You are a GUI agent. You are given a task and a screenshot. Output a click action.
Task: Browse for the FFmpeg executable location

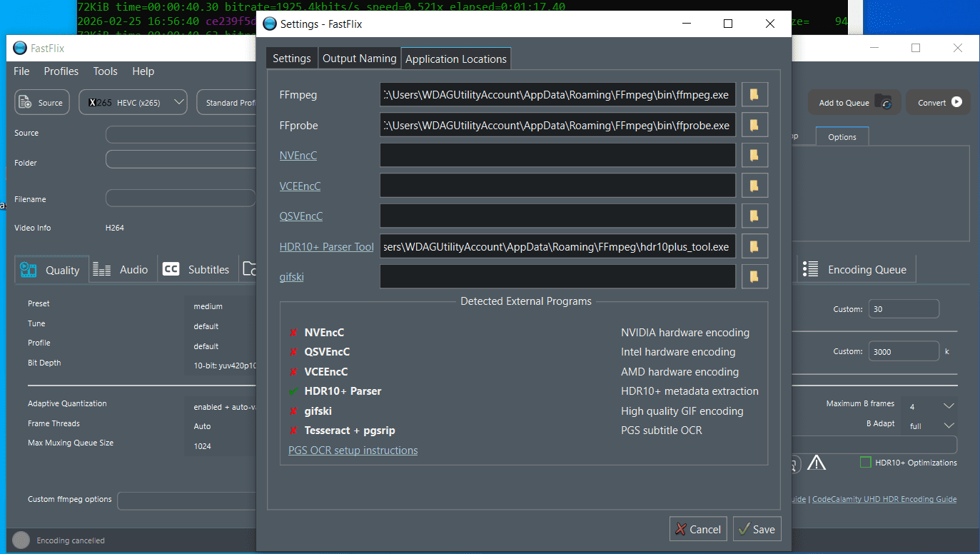coord(754,95)
